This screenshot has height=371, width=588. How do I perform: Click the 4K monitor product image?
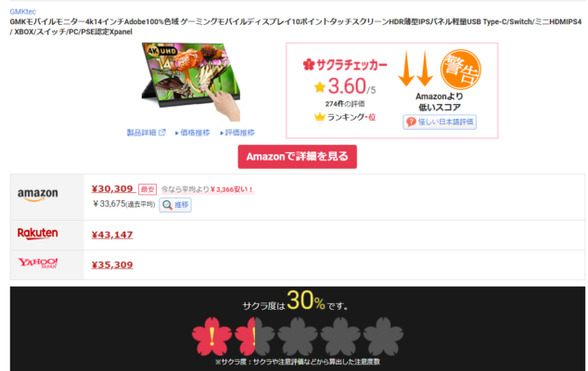(191, 82)
